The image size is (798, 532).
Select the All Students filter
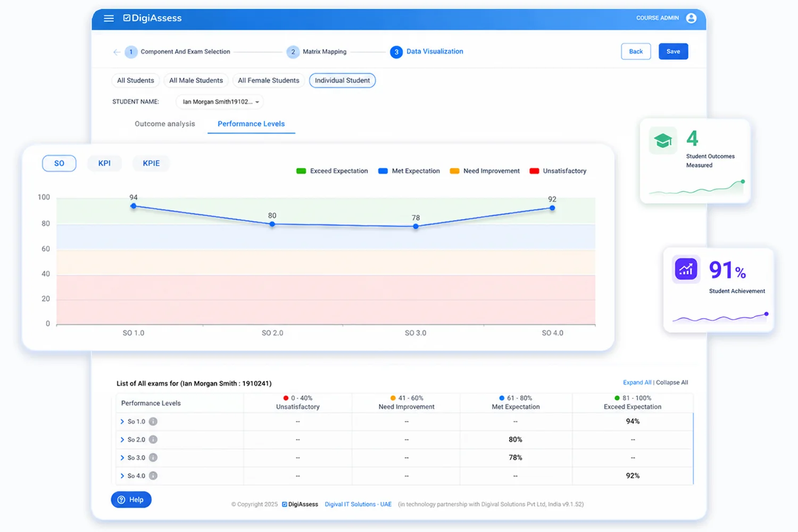tap(136, 80)
